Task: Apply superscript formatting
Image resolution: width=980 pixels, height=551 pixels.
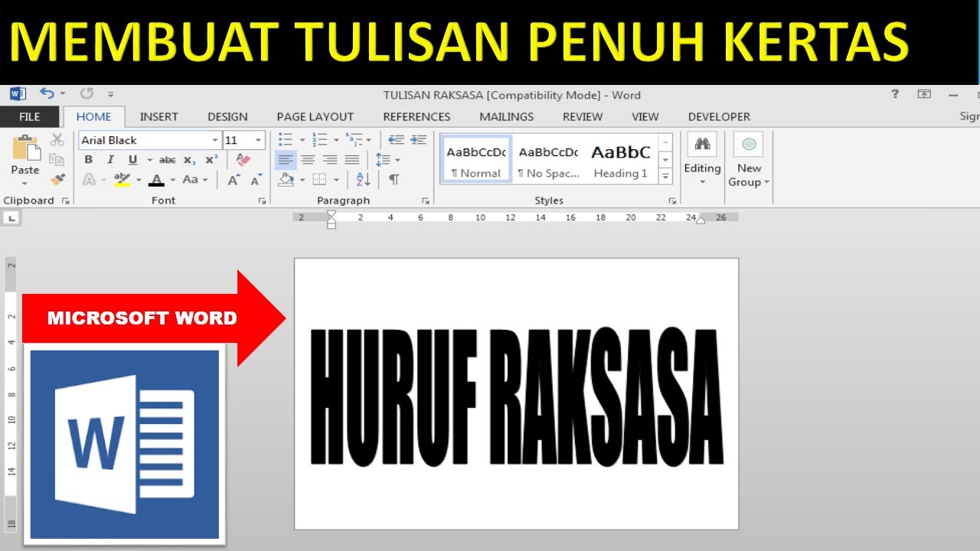Action: [x=211, y=160]
